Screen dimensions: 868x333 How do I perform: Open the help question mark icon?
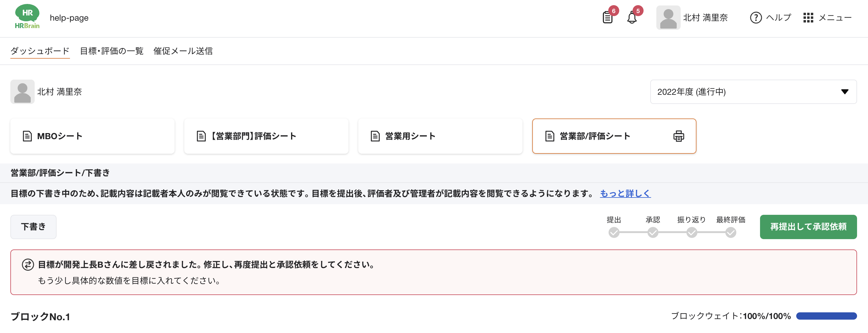click(x=756, y=18)
